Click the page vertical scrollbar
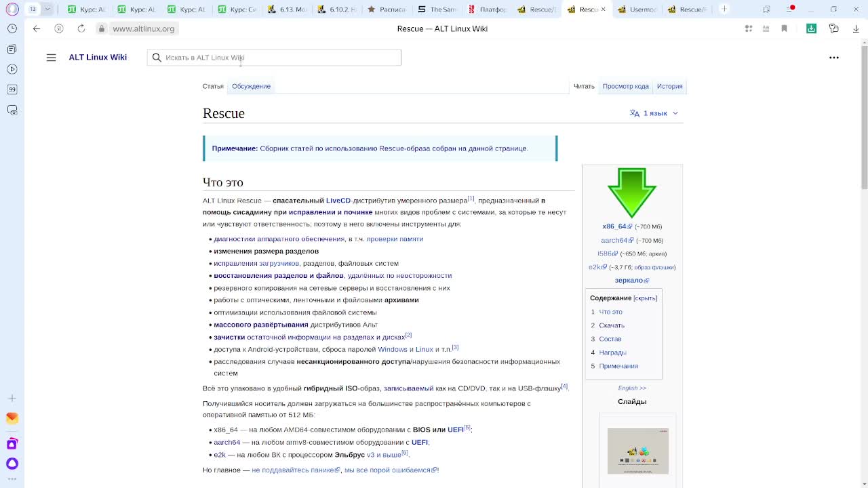This screenshot has height=488, width=868. coord(864,116)
